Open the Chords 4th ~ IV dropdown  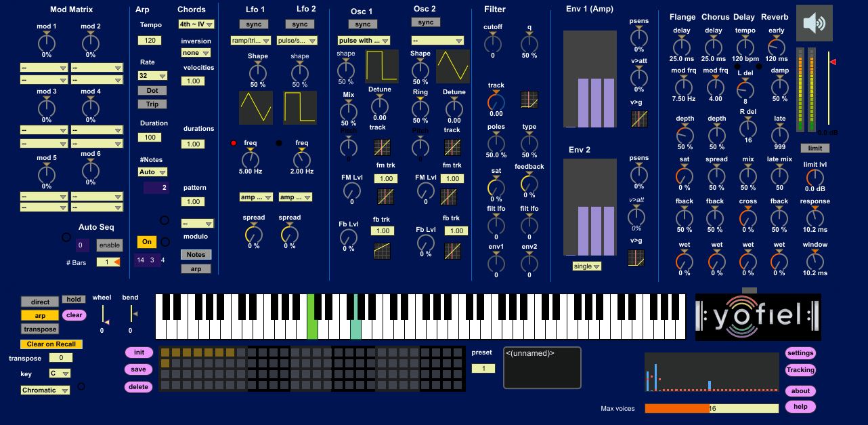pos(196,24)
